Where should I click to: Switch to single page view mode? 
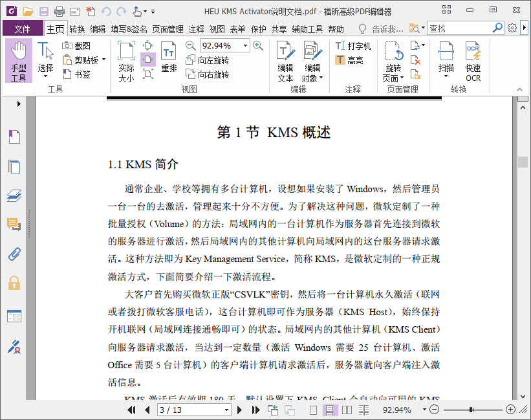[x=313, y=410]
